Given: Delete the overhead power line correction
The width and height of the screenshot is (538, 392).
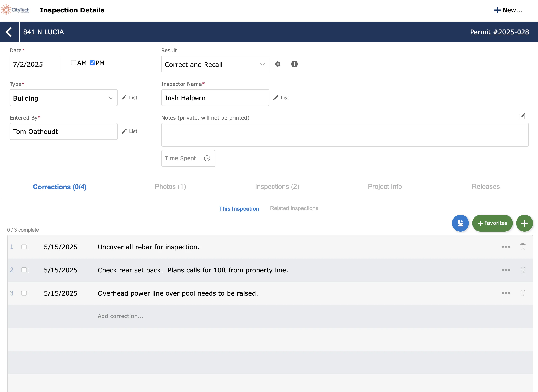Looking at the screenshot, I should coord(523,293).
